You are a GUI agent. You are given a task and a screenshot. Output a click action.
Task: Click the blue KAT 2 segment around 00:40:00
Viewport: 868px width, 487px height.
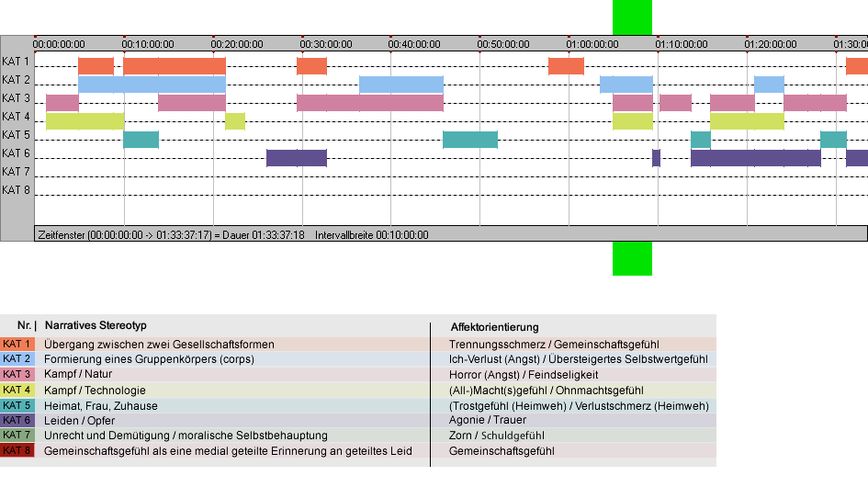401,85
